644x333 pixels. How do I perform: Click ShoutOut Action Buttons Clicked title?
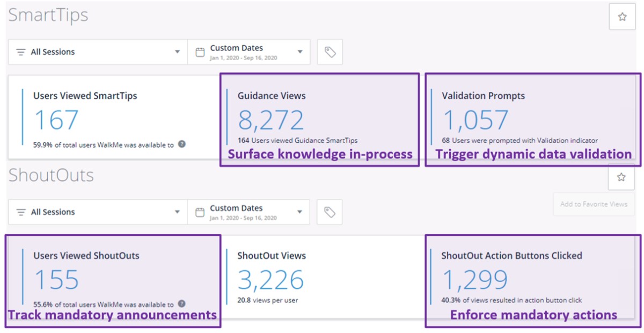tap(512, 256)
